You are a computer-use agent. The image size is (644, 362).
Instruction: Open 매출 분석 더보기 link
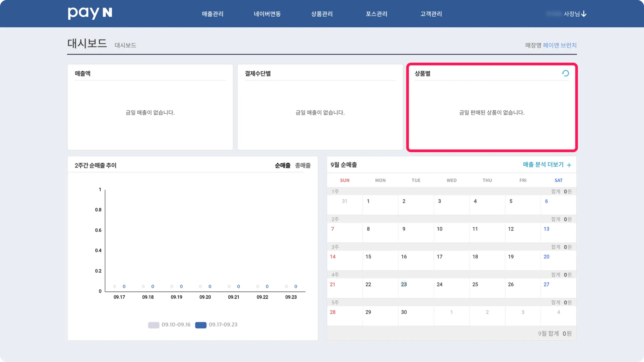[x=543, y=165]
